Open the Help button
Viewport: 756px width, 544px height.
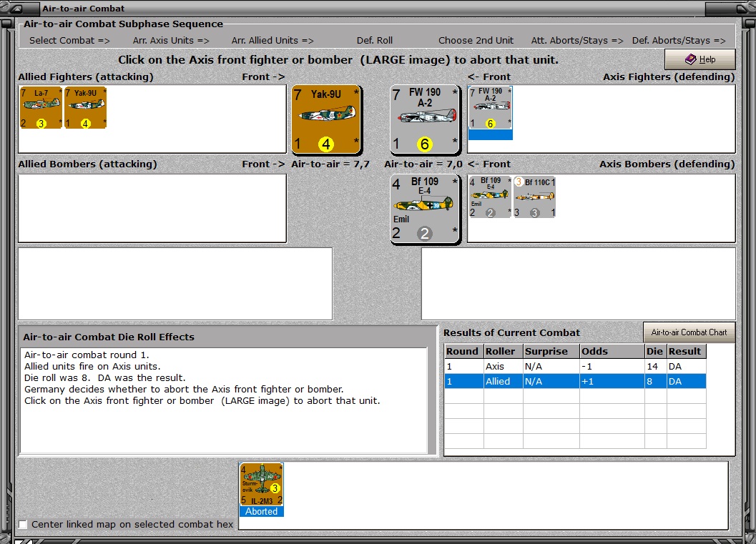point(699,59)
